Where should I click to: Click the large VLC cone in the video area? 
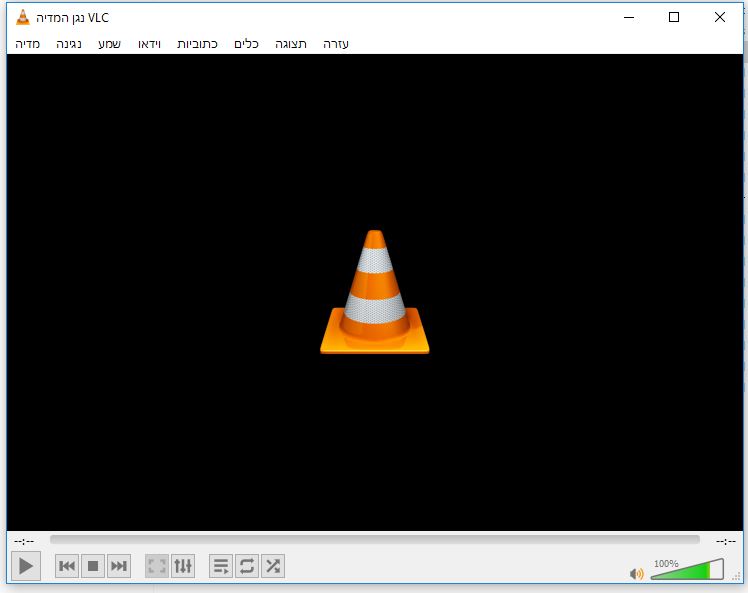click(x=374, y=292)
